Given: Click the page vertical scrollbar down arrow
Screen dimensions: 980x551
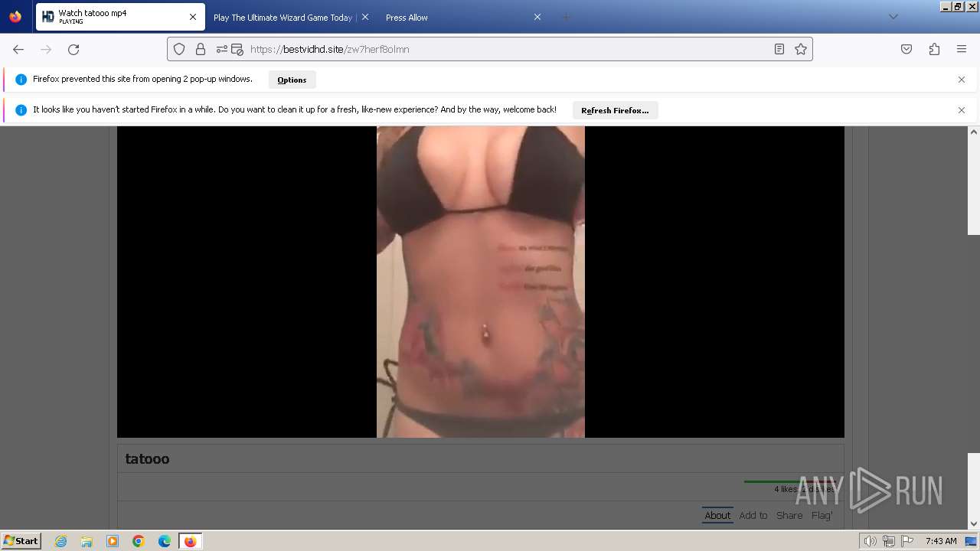Looking at the screenshot, I should [x=974, y=524].
